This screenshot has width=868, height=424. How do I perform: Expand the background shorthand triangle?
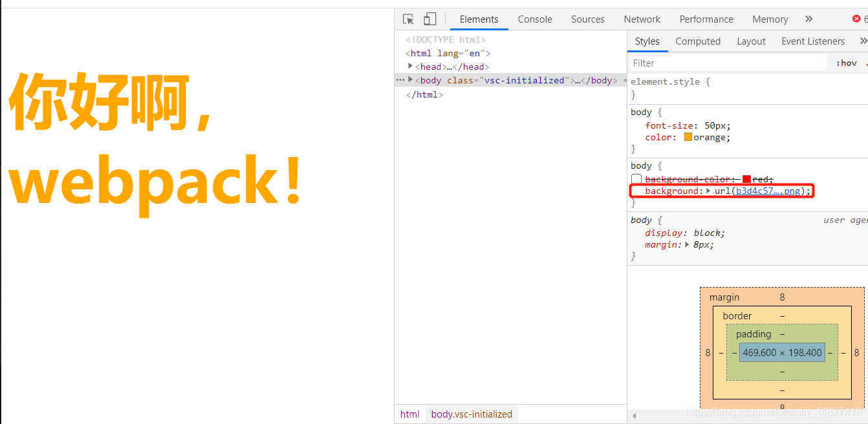tap(708, 191)
